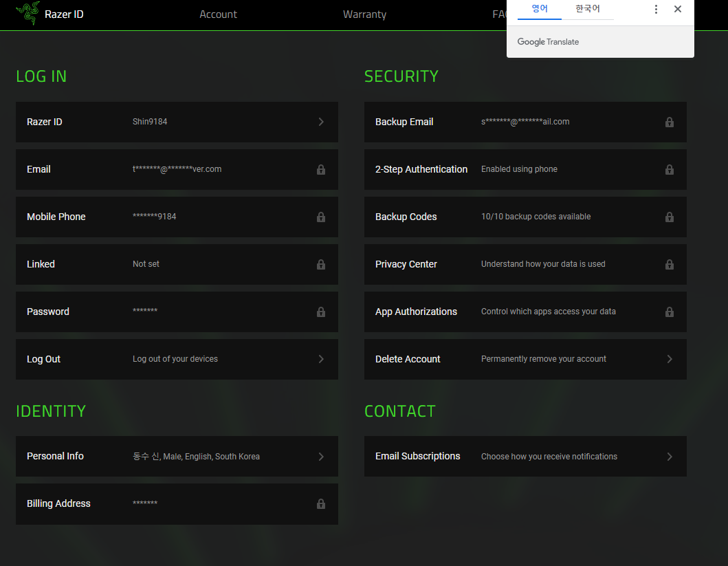Click the 'Not set' Linked value
Screen dimensions: 728x566
click(146, 263)
